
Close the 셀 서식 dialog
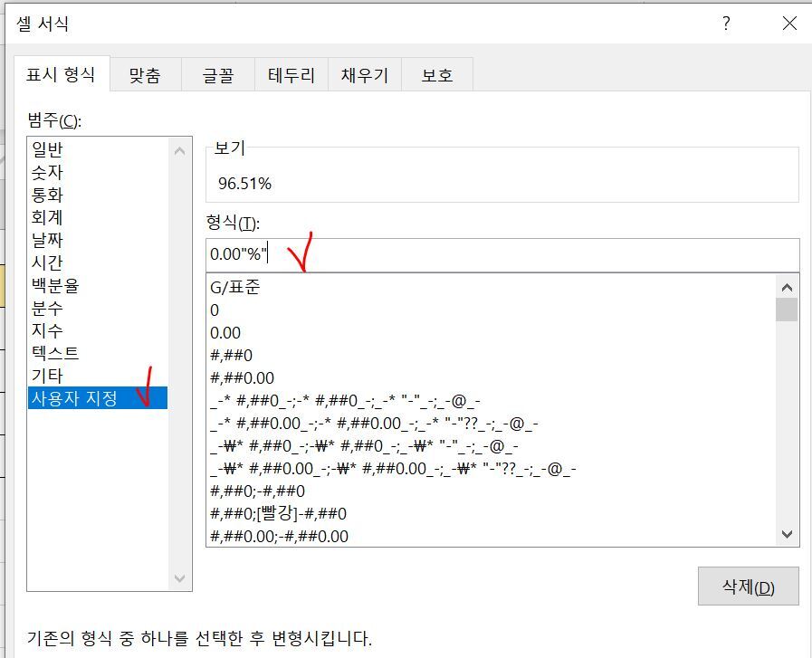[789, 24]
